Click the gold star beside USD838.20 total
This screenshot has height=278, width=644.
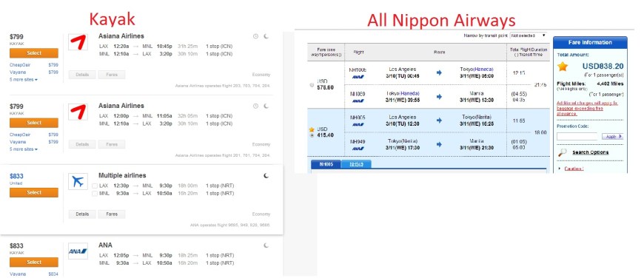(x=563, y=67)
